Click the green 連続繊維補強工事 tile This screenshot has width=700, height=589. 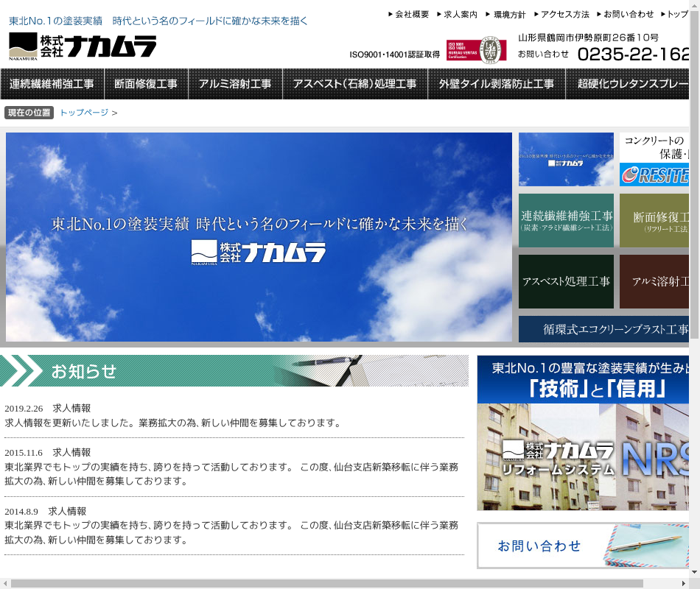pyautogui.click(x=566, y=220)
